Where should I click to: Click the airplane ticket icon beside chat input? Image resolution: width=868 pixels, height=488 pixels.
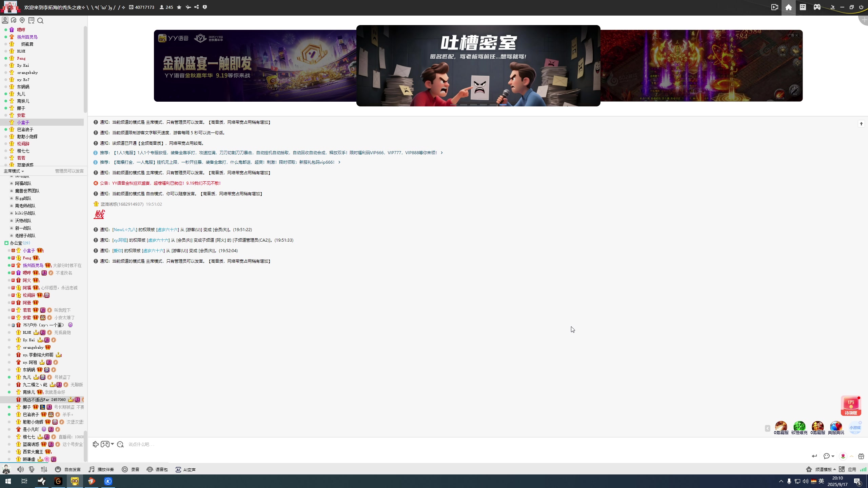(96, 444)
